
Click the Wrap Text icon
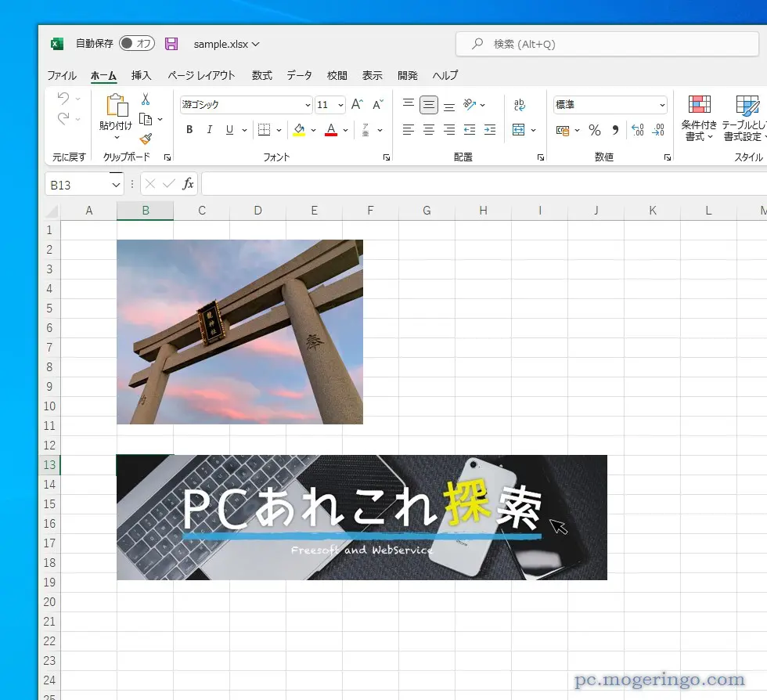[x=520, y=104]
